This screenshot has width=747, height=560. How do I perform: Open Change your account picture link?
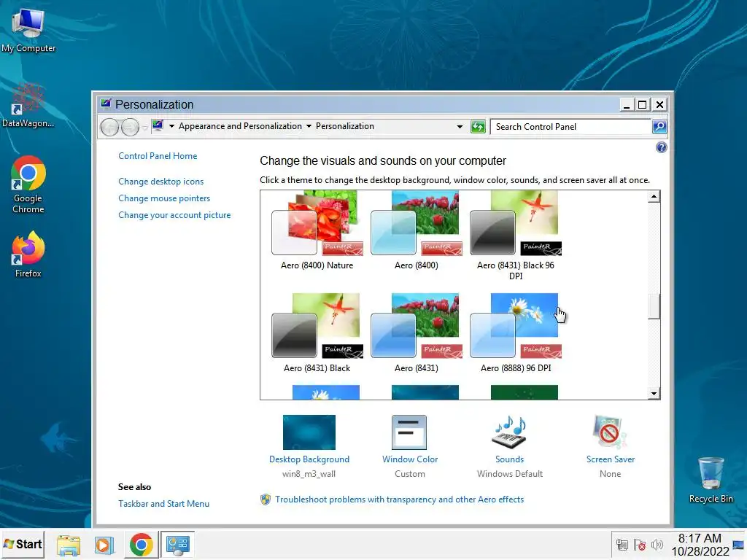click(174, 215)
